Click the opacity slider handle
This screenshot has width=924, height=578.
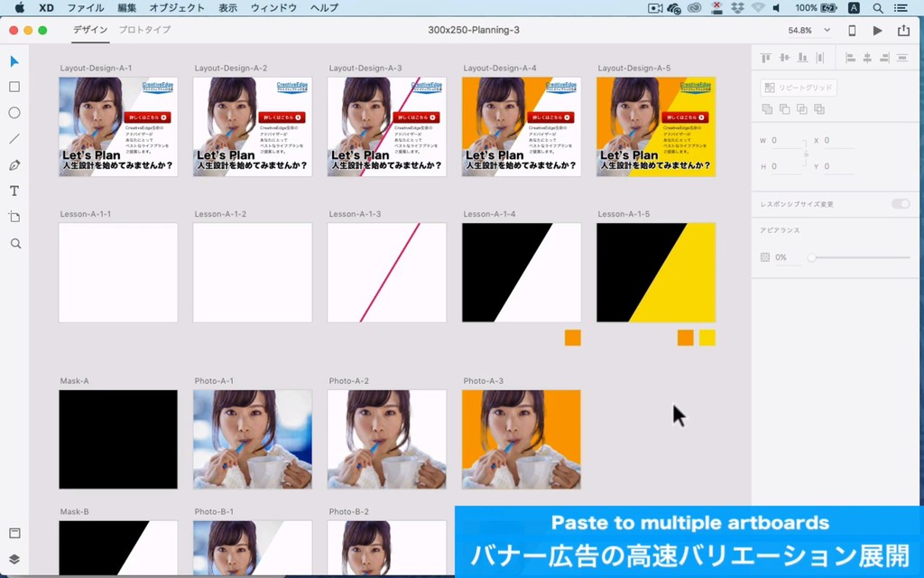[x=811, y=257]
